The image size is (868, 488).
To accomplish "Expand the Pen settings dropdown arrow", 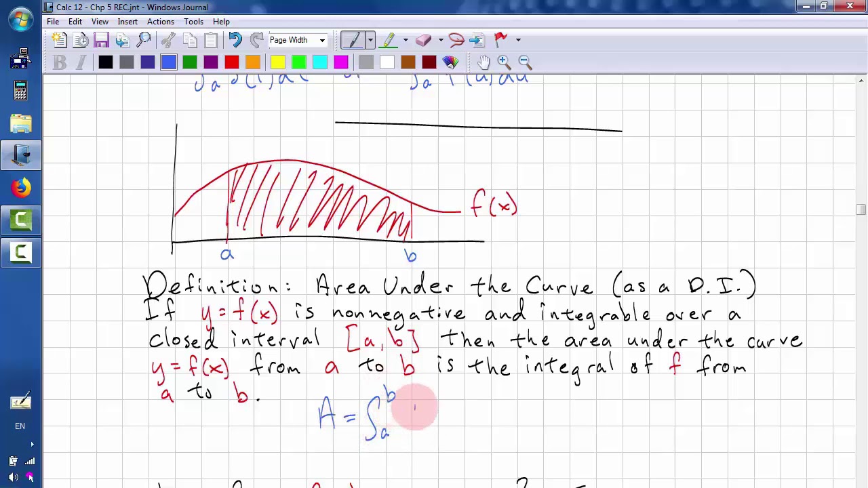I will (x=370, y=40).
